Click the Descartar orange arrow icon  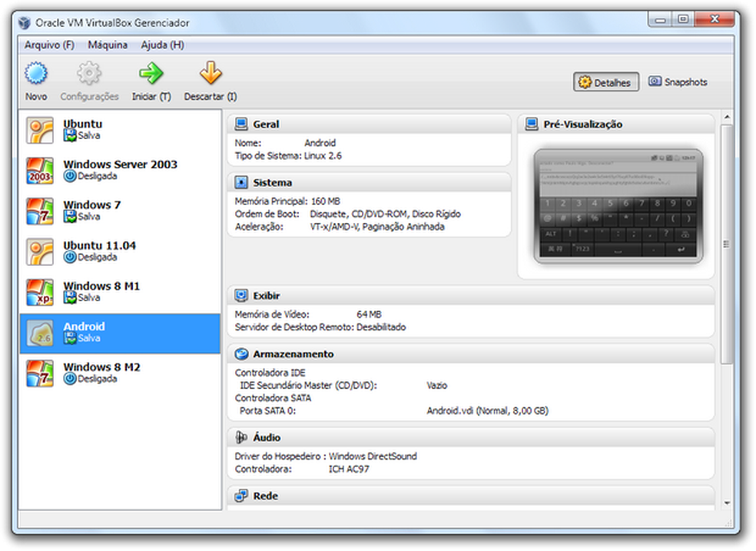(210, 75)
